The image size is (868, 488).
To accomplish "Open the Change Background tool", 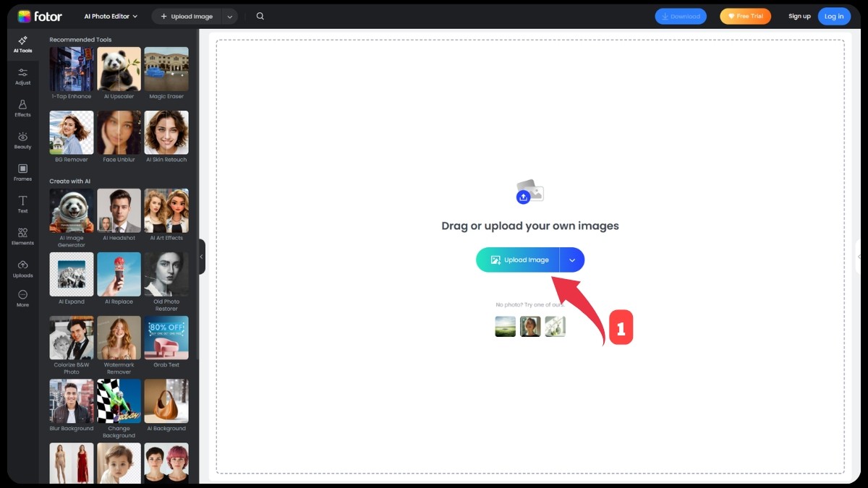I will point(119,409).
